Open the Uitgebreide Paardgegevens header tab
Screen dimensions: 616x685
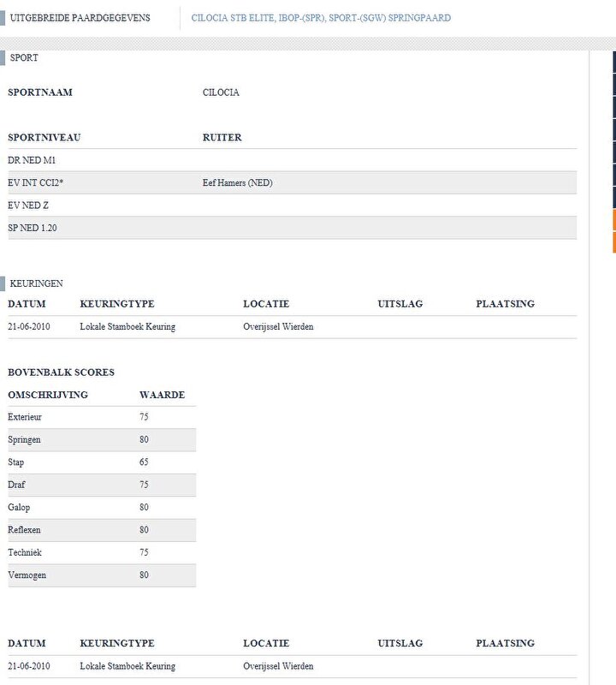coord(80,18)
